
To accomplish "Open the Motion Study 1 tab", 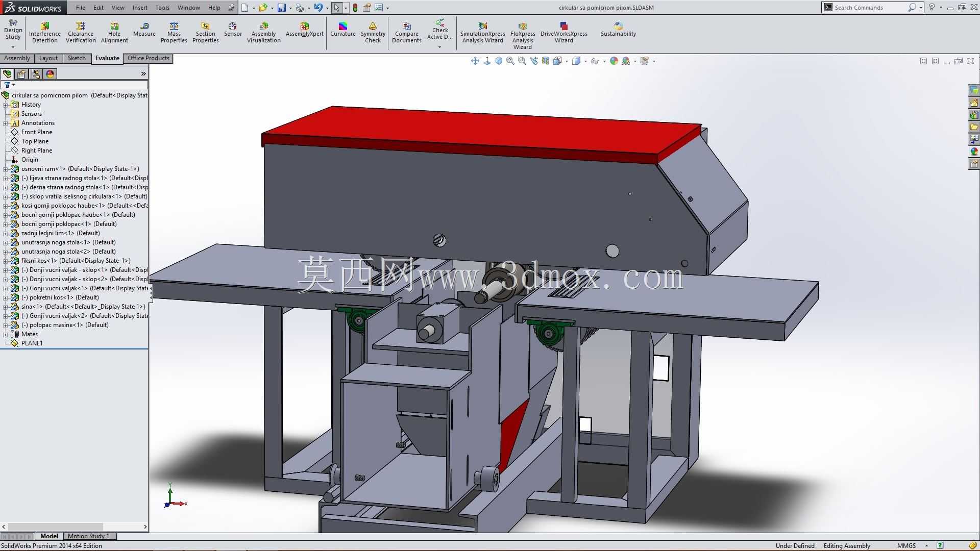I will (88, 536).
